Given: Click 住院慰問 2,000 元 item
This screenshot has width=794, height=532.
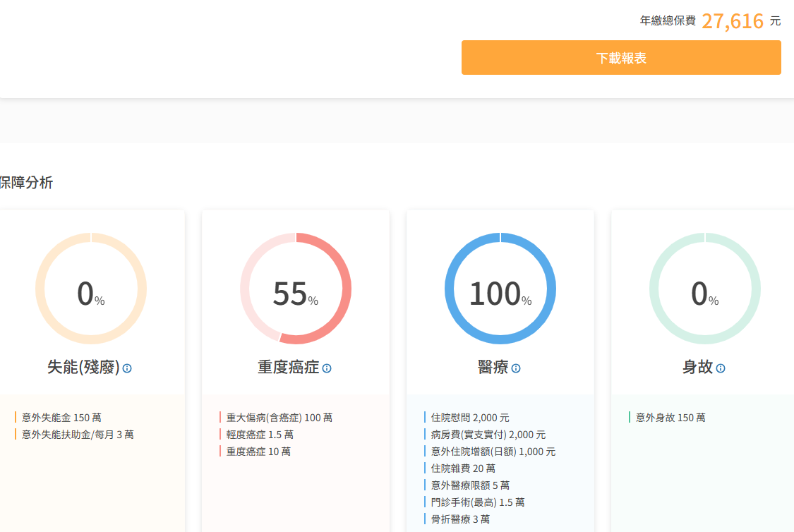Looking at the screenshot, I should coord(470,418).
